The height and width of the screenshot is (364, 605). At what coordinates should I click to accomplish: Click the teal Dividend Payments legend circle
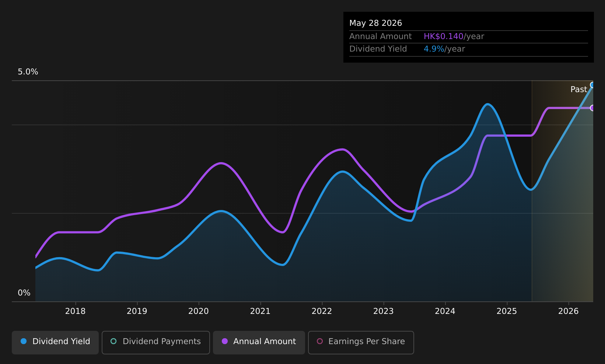pos(113,341)
